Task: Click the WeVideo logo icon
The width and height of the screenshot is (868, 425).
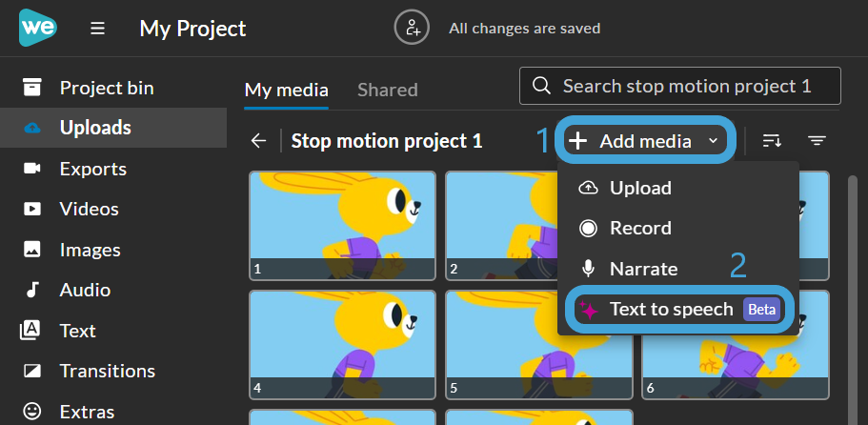Action: pos(38,28)
